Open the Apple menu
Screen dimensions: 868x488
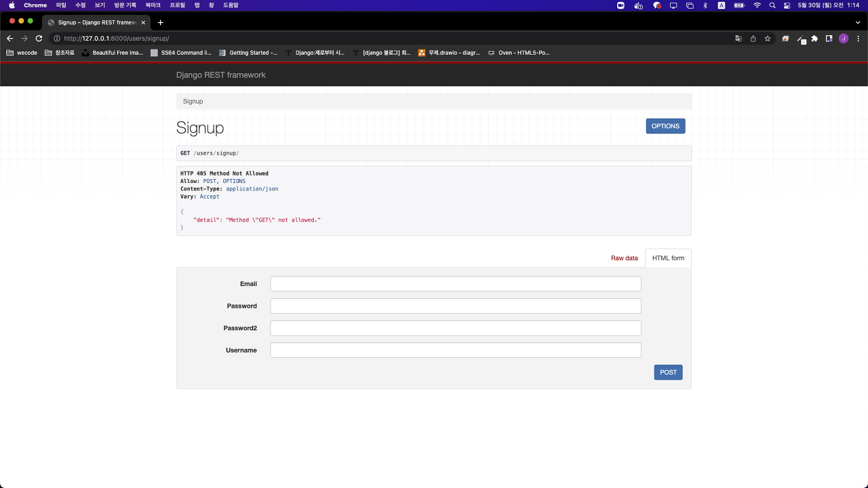click(x=12, y=5)
